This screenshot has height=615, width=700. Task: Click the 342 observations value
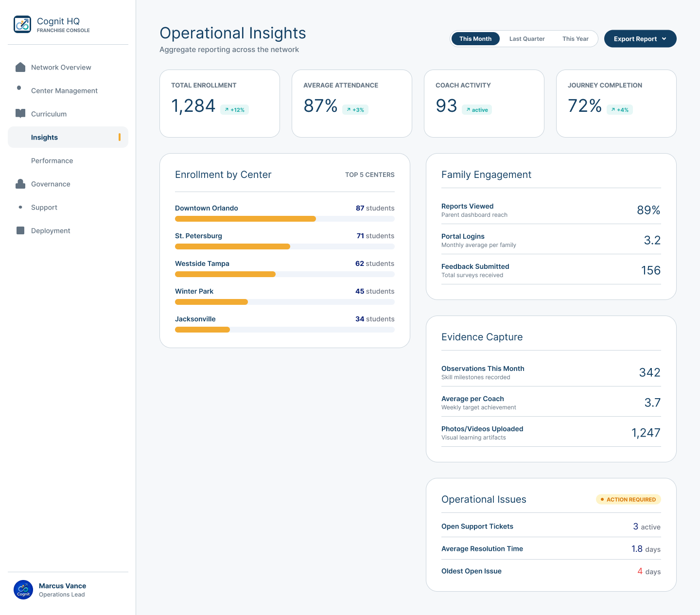[x=650, y=372]
